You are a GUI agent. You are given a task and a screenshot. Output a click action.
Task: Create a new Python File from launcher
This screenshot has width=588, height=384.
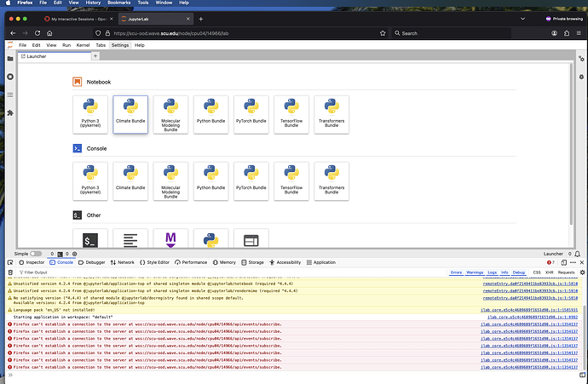tap(210, 238)
